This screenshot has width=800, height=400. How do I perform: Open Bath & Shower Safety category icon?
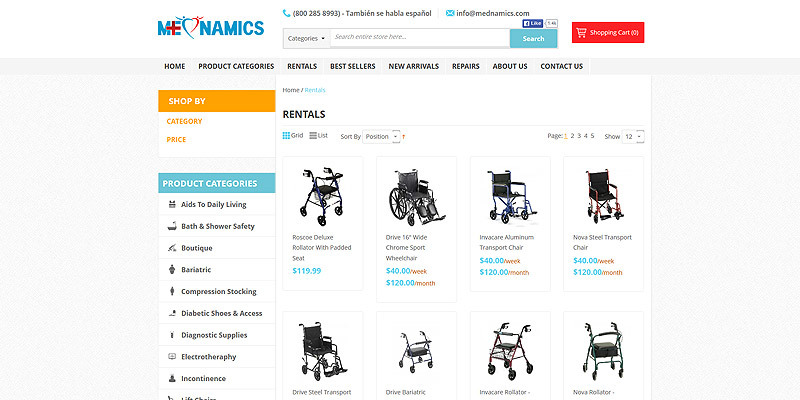pyautogui.click(x=172, y=226)
